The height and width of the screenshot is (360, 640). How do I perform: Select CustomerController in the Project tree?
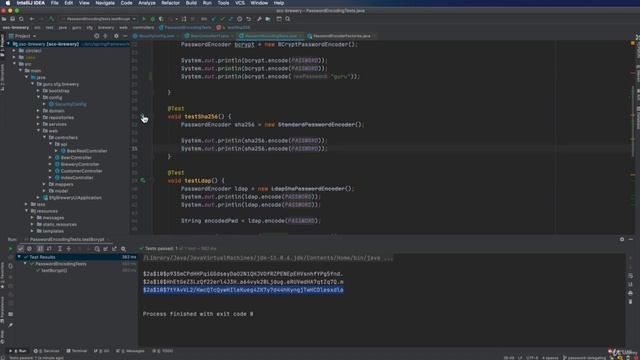pyautogui.click(x=81, y=171)
